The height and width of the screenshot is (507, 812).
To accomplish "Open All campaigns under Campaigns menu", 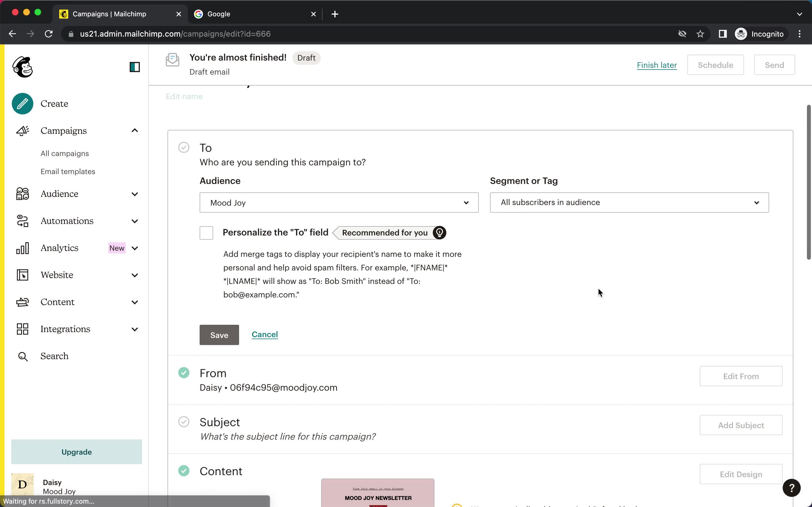I will click(64, 153).
